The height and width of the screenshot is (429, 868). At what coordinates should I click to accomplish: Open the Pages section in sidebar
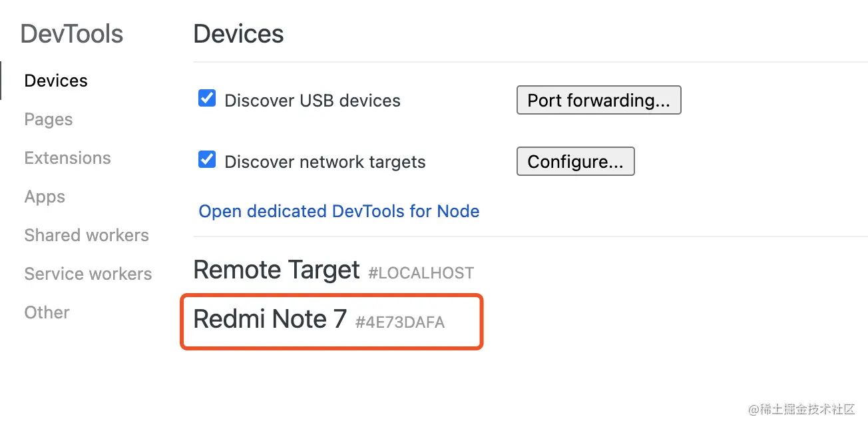click(49, 119)
